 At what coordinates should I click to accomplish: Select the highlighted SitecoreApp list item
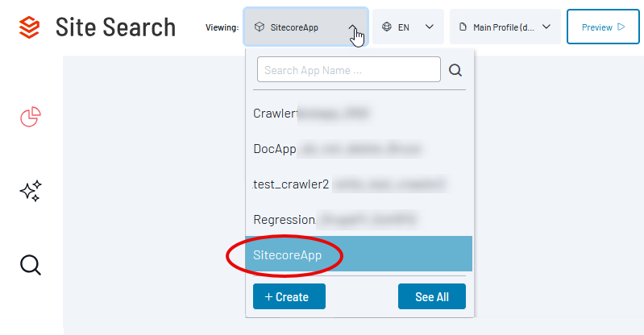[358, 254]
